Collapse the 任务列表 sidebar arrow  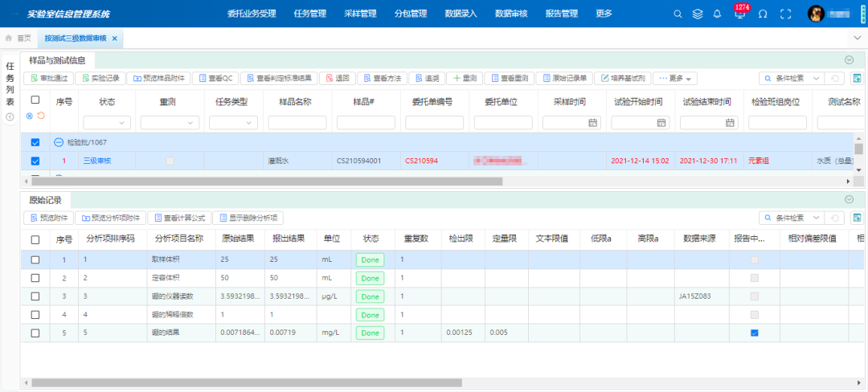[x=10, y=117]
